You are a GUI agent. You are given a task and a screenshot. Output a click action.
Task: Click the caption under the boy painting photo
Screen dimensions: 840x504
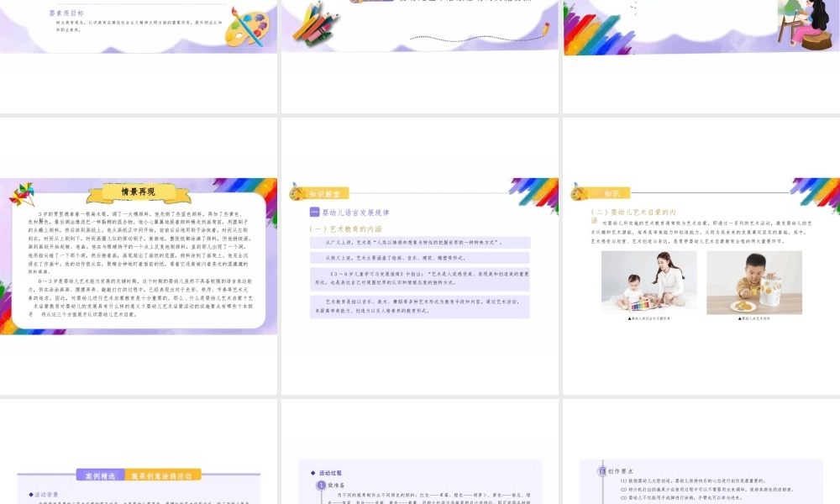click(x=753, y=318)
